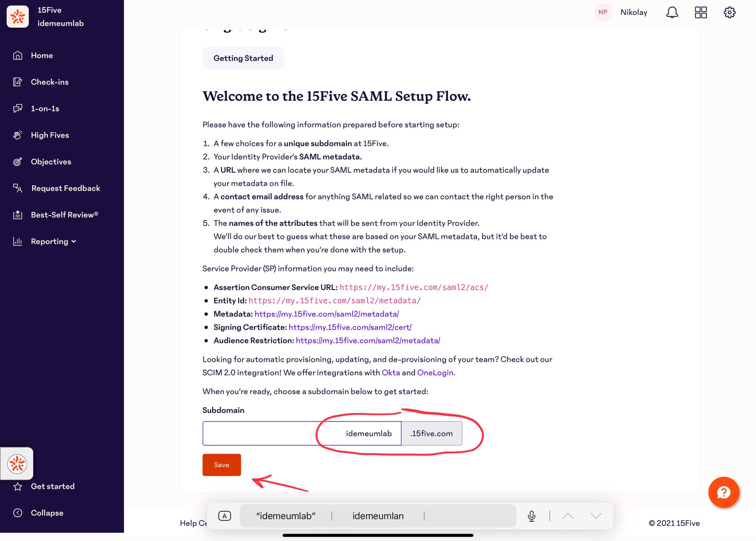Click the Save button
This screenshot has width=756, height=541.
tap(222, 465)
